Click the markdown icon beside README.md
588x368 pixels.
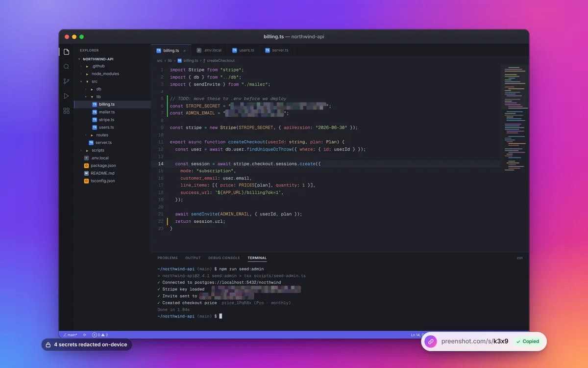click(x=86, y=173)
